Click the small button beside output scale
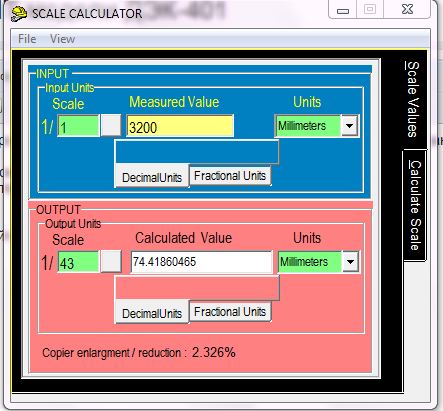 (111, 261)
